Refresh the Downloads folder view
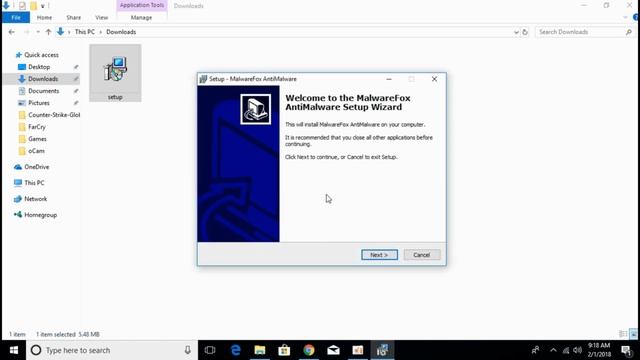 coord(525,32)
